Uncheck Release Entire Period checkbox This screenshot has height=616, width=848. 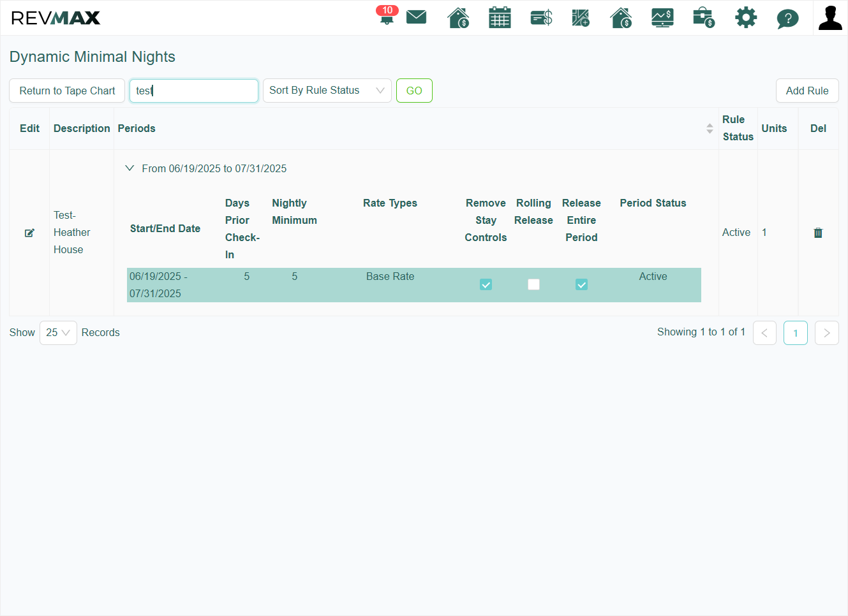581,284
